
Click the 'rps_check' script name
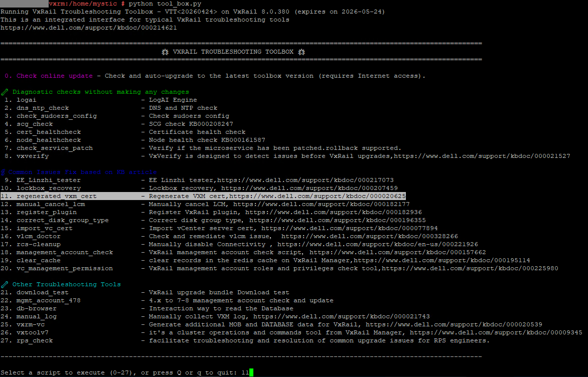coord(35,340)
